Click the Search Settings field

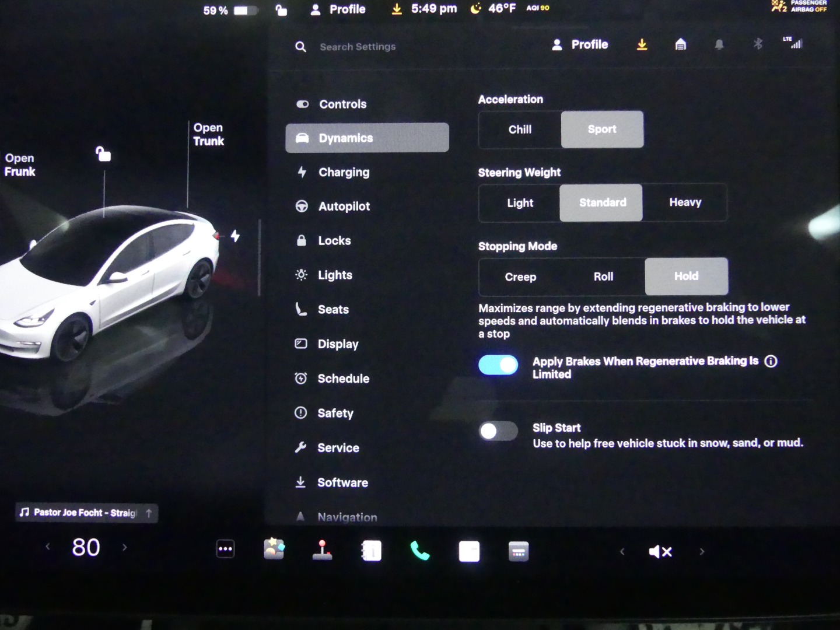point(358,47)
